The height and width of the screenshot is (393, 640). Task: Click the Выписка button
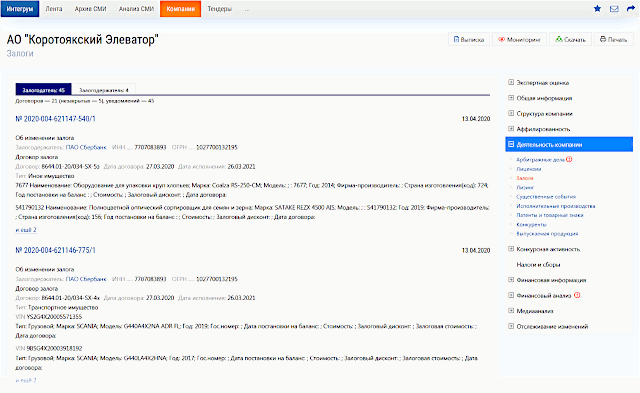click(469, 40)
